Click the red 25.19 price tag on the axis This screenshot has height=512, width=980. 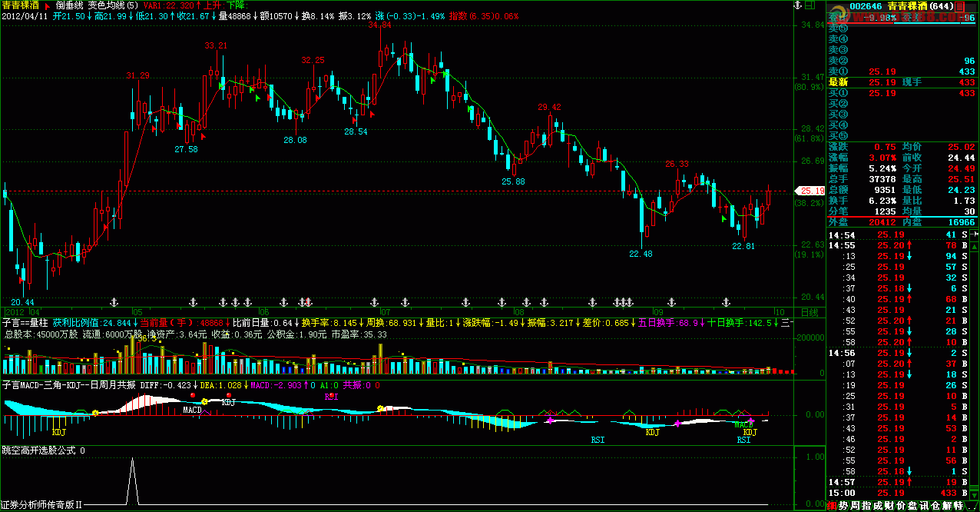pyautogui.click(x=811, y=191)
